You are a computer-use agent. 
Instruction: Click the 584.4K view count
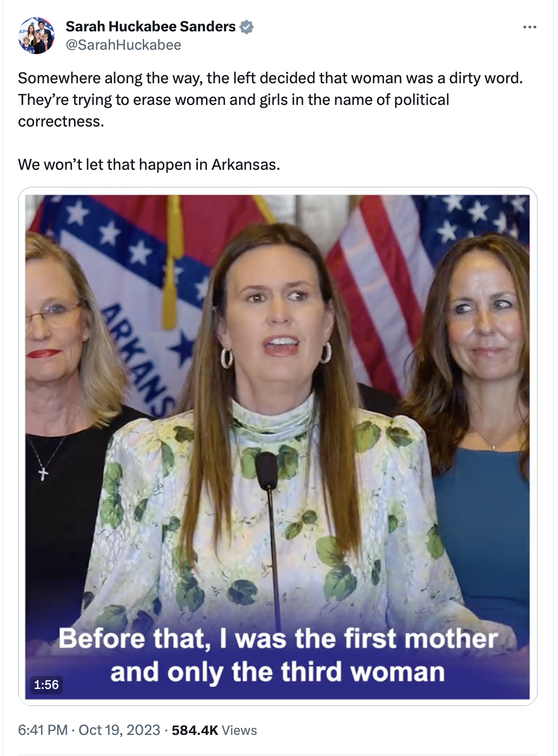(195, 730)
